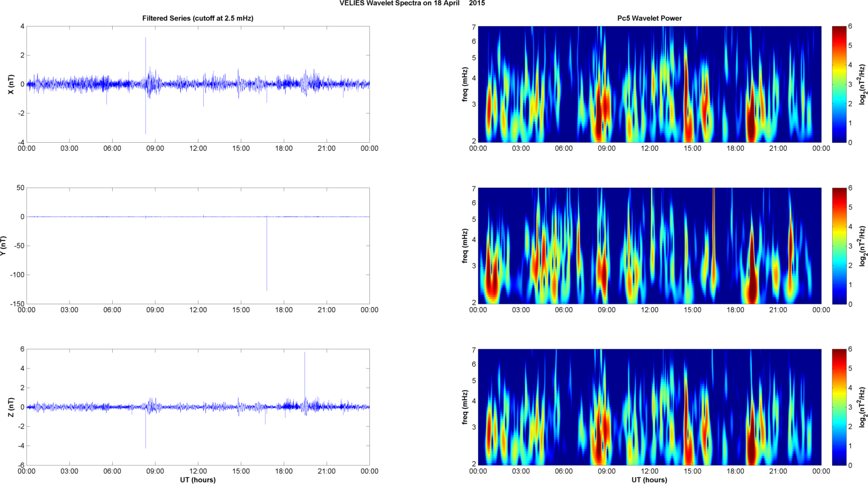868x484 pixels.
Task: Click the log2(nT²/Hz) label beside the X-component colorbar
Action: (x=863, y=84)
